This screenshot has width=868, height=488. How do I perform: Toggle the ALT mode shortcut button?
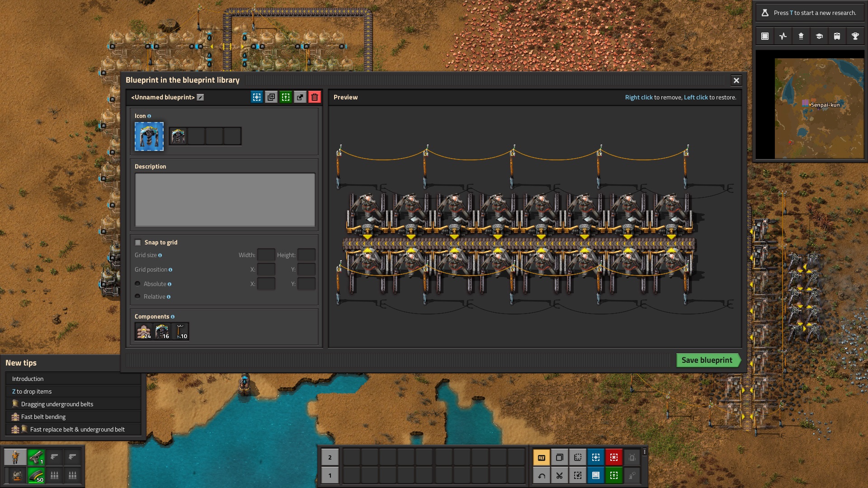pos(541,457)
